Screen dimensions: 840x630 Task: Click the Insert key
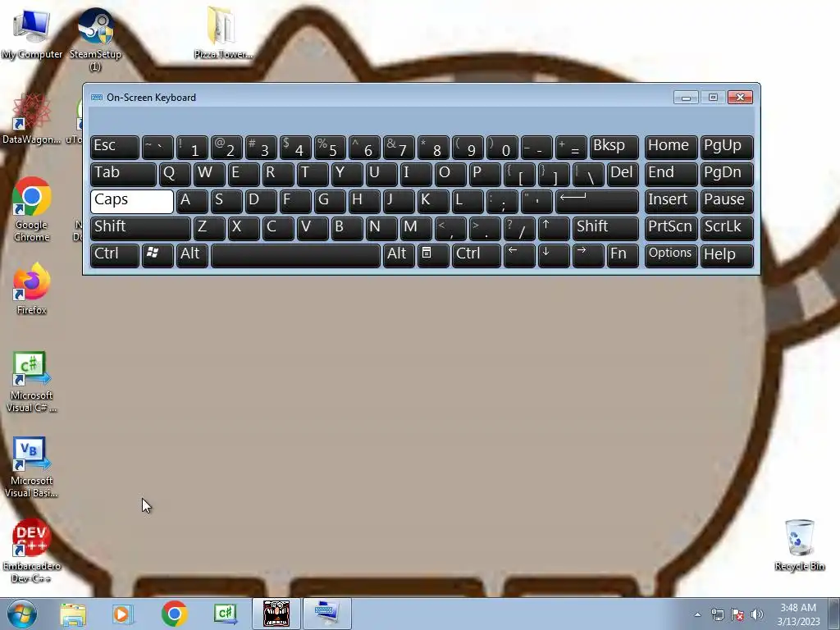671,202
